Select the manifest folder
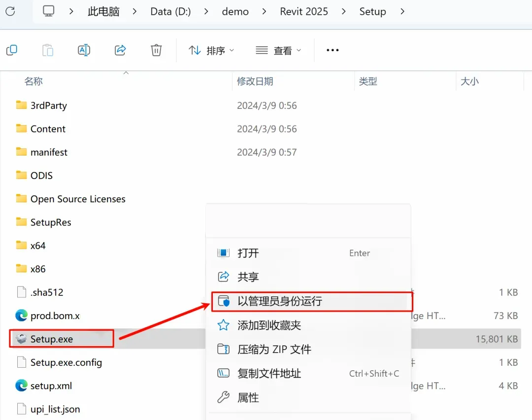 [49, 152]
